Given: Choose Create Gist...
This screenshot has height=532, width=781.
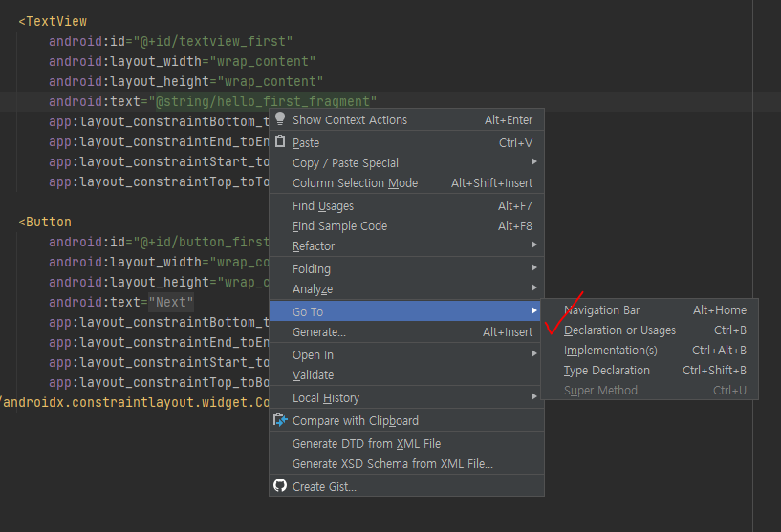Looking at the screenshot, I should pyautogui.click(x=406, y=487).
